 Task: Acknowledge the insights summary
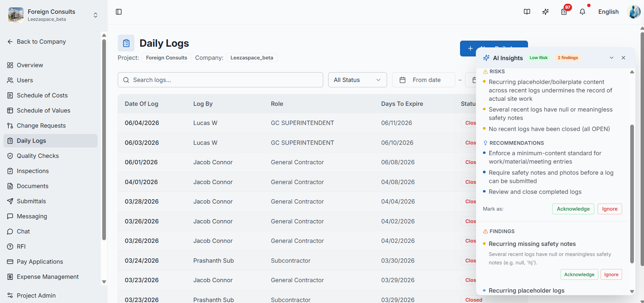(x=573, y=209)
